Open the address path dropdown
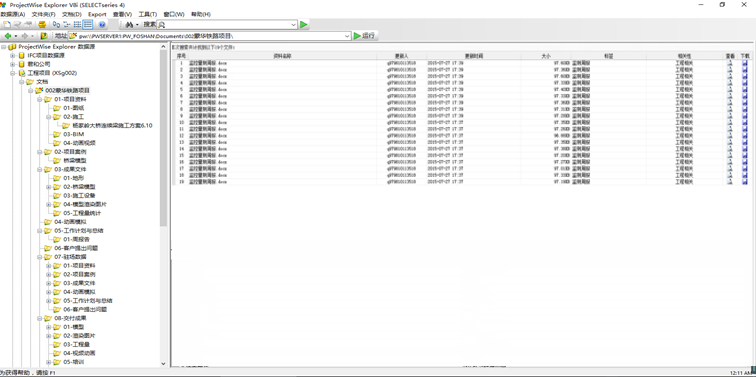The width and height of the screenshot is (756, 377). click(x=347, y=36)
